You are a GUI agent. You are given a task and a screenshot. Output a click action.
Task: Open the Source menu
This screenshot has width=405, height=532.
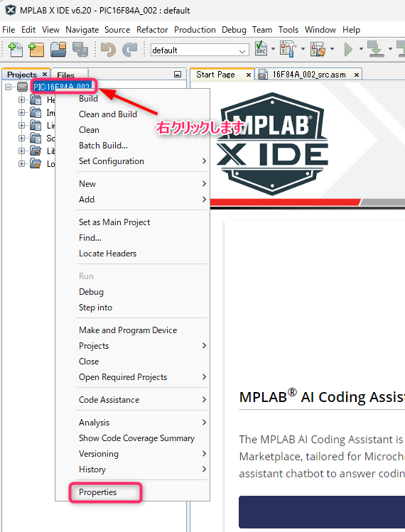(117, 30)
